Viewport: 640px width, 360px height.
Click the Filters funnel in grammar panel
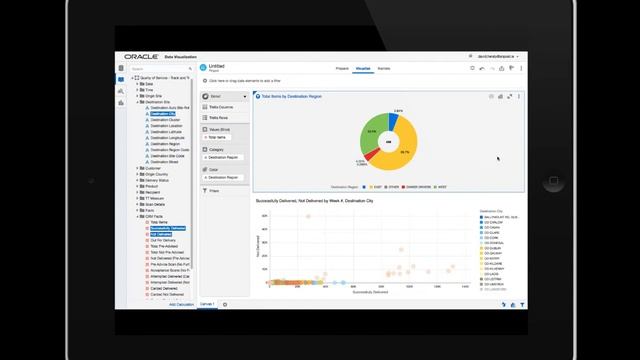[x=205, y=191]
